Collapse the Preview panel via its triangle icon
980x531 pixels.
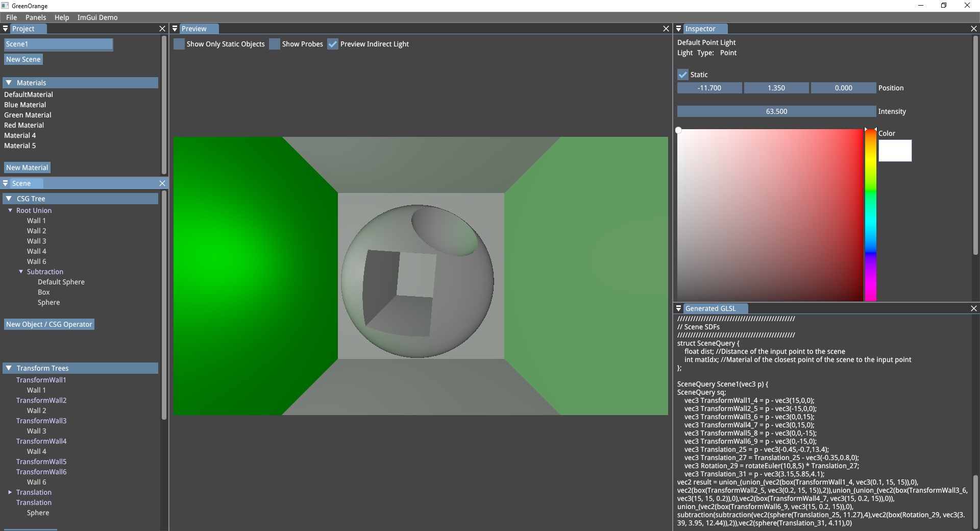click(175, 29)
